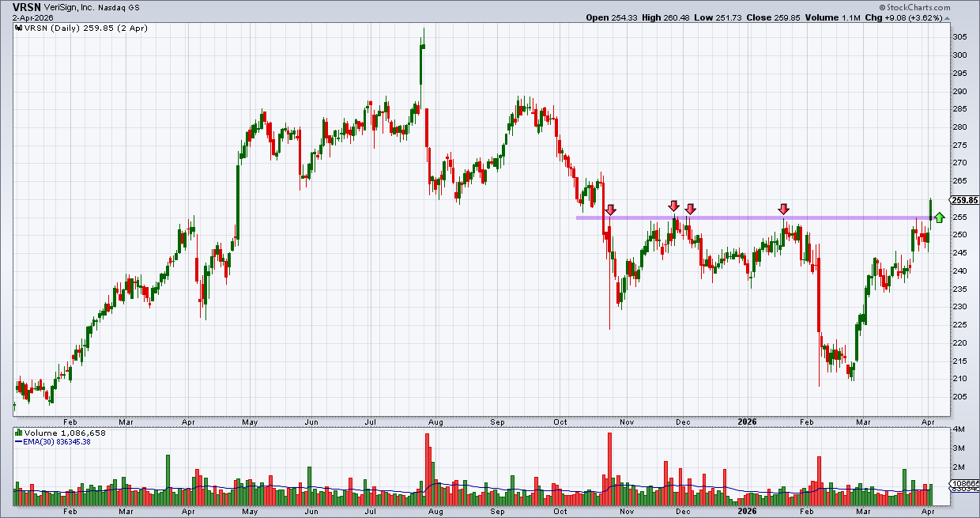The height and width of the screenshot is (518, 980).
Task: Click the 280 price axis label
Action: 959,127
